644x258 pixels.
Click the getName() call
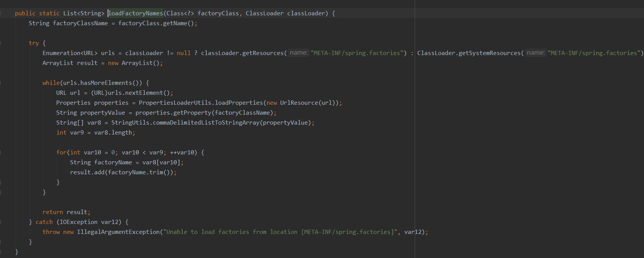click(x=178, y=23)
